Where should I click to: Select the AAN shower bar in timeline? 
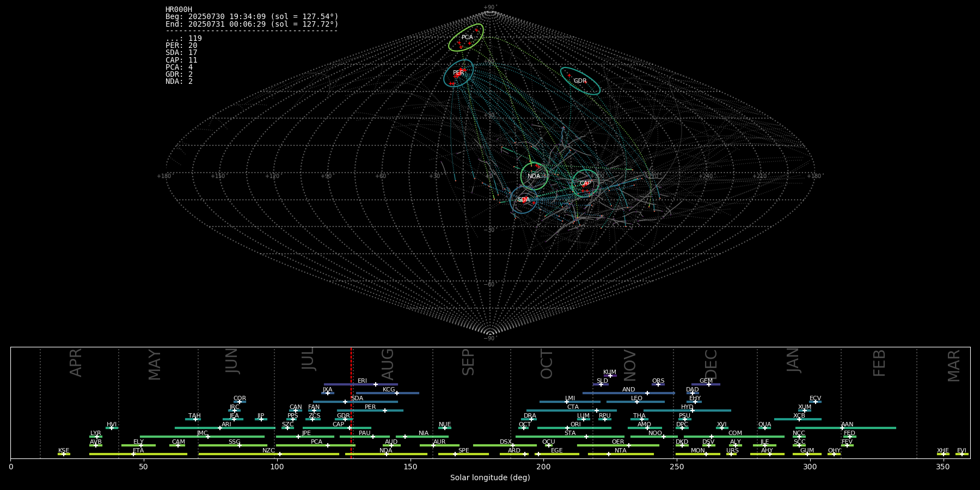point(844,428)
